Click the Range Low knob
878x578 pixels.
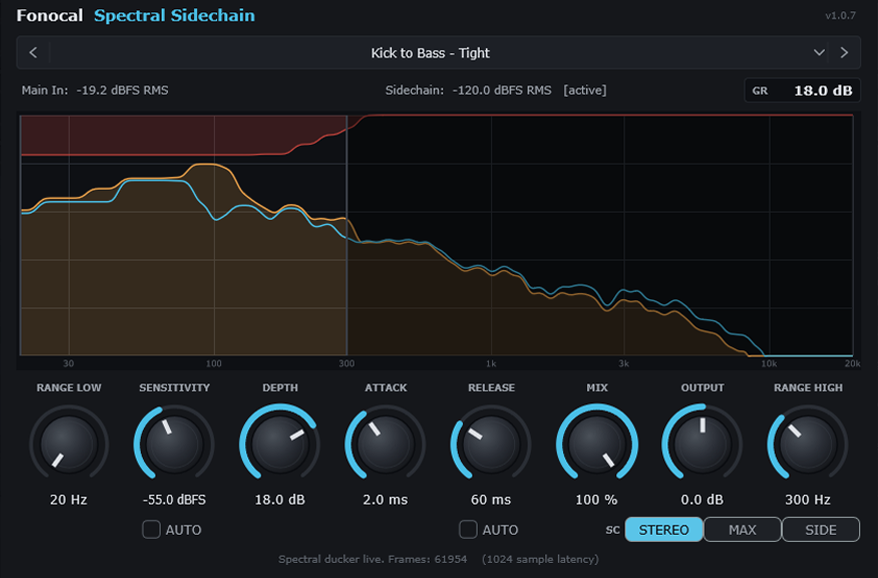coord(69,444)
